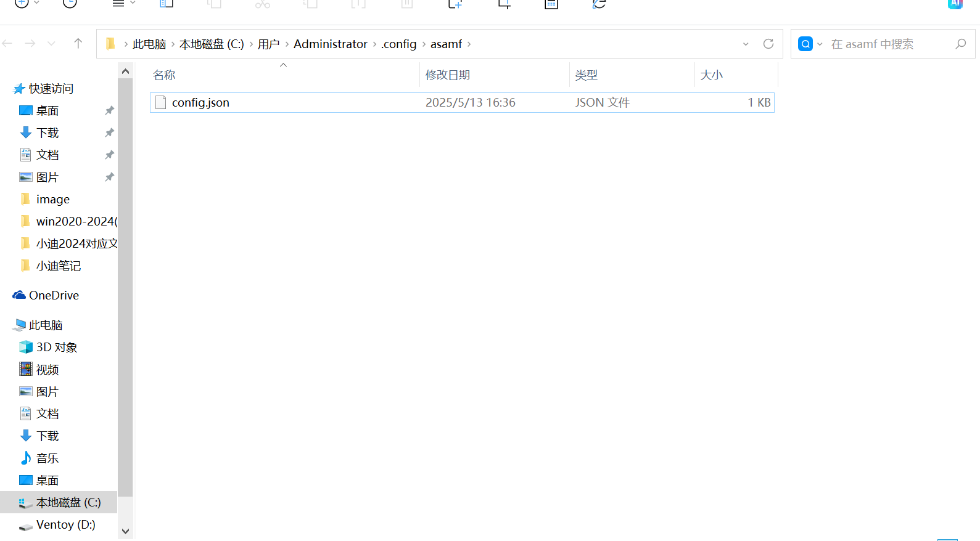980x541 pixels.
Task: Sort by 名称 column header
Action: coord(164,75)
